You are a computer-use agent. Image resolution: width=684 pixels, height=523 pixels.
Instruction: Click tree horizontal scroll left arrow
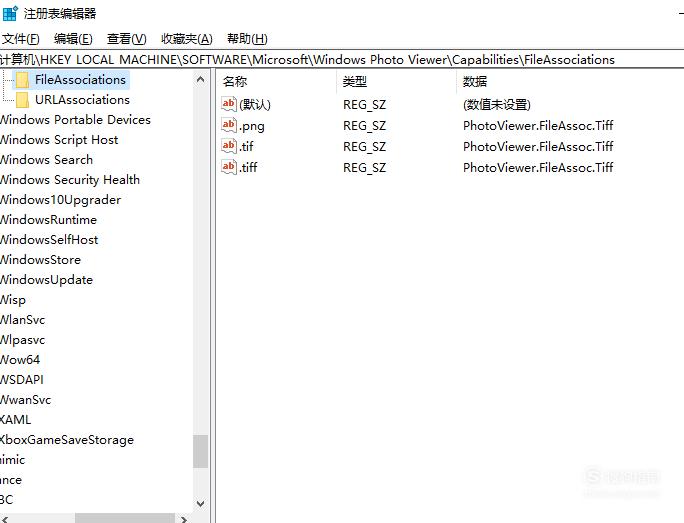point(5,519)
